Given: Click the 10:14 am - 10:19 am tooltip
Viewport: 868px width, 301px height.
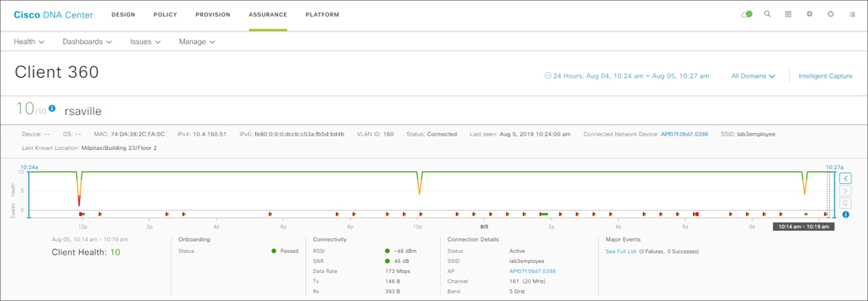Looking at the screenshot, I should coord(803,227).
